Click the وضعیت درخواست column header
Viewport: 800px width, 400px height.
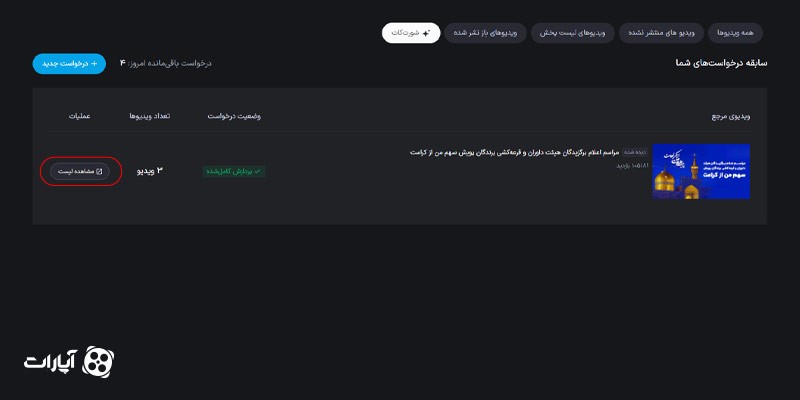pos(234,116)
